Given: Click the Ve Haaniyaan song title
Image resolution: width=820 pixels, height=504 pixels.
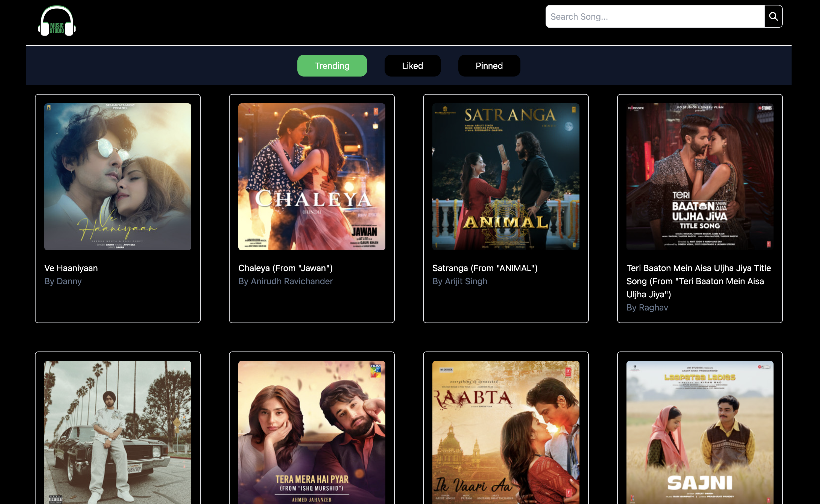Looking at the screenshot, I should [71, 268].
